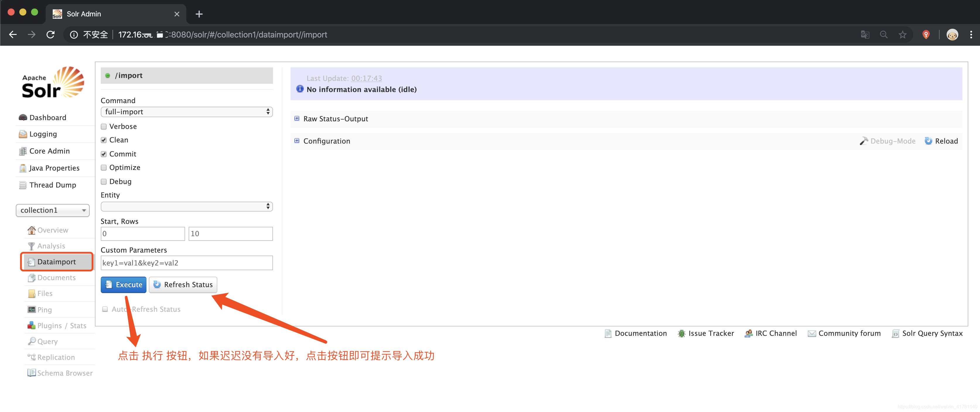Screen dimensions: 980x412
Task: Click the Thread Dump icon
Action: tap(23, 185)
